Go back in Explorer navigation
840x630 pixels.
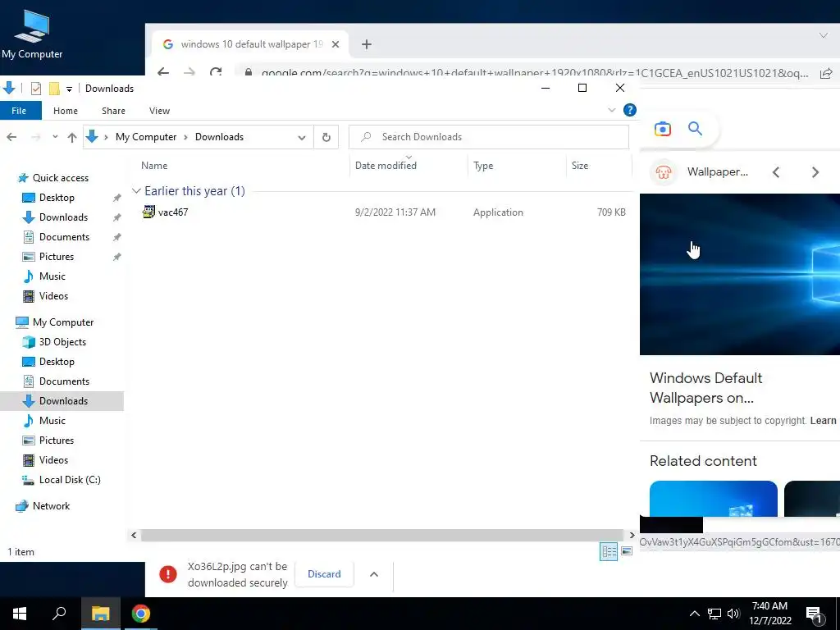(x=11, y=137)
